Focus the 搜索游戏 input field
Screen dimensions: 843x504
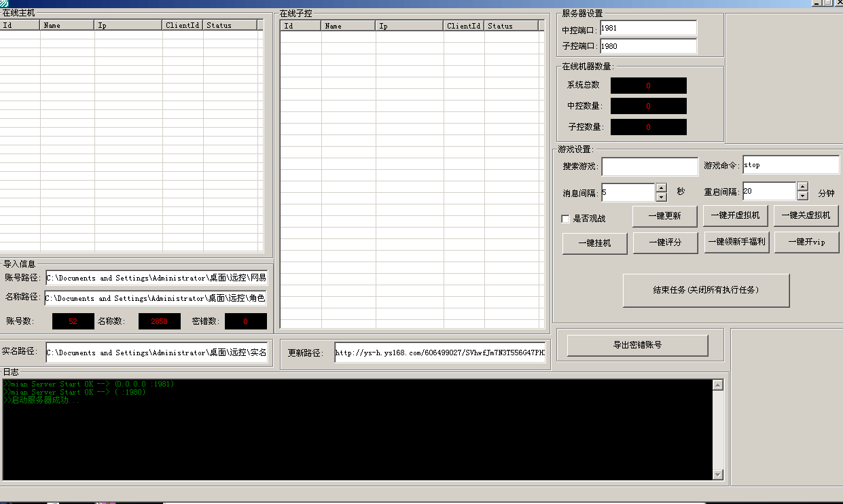click(x=649, y=166)
